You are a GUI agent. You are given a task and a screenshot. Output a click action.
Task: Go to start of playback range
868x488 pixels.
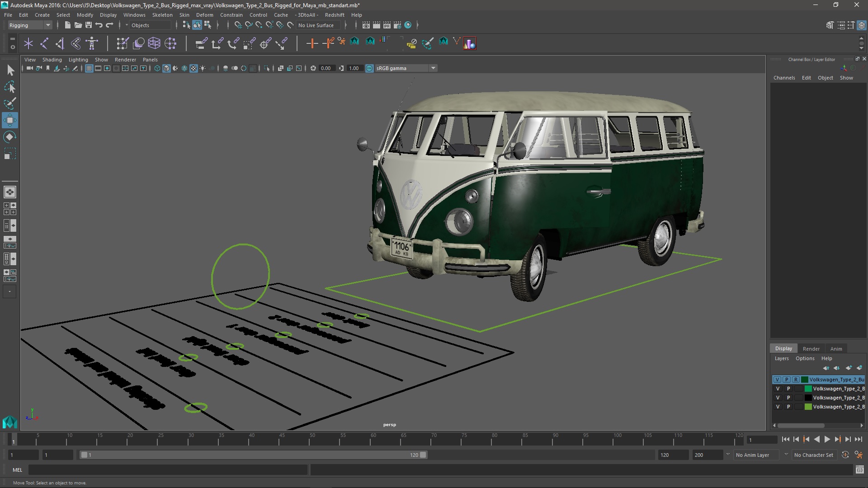pos(785,439)
